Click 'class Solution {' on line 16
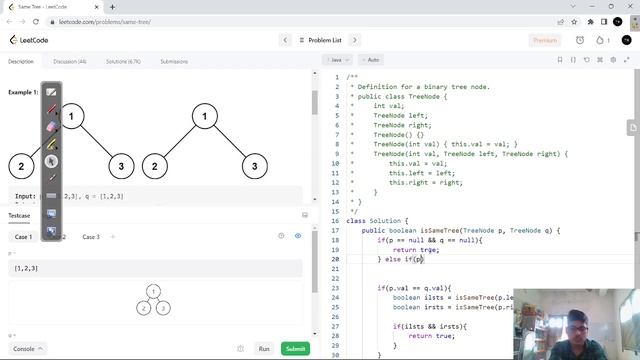 [377, 221]
